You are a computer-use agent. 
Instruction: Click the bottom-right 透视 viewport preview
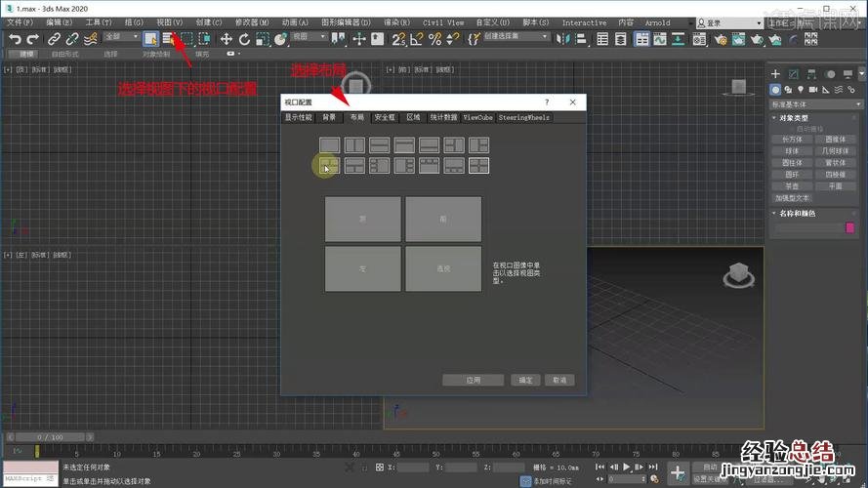click(443, 268)
